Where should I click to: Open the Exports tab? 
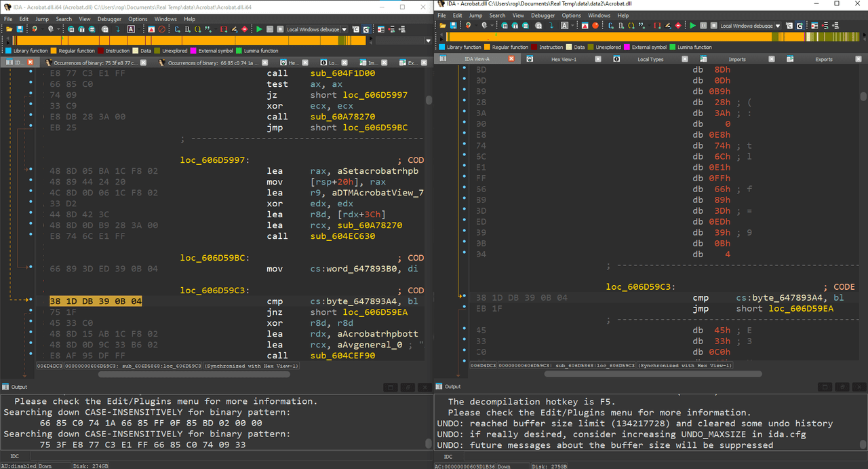[x=824, y=59]
